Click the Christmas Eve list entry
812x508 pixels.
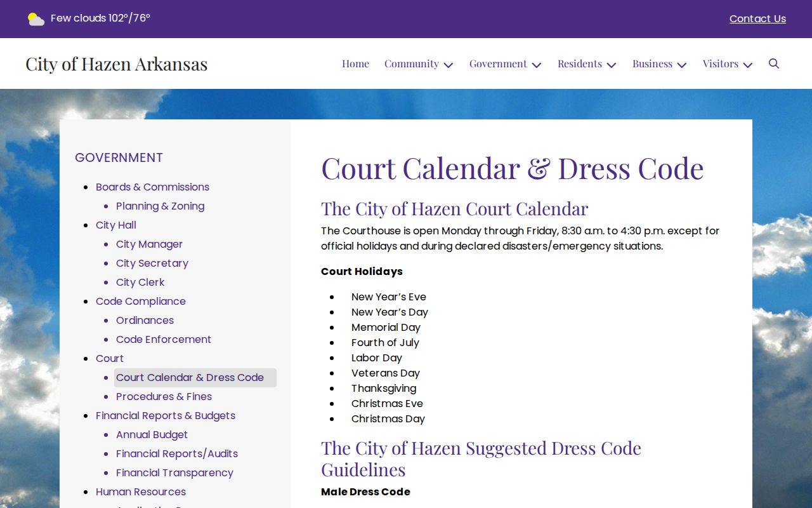click(387, 403)
